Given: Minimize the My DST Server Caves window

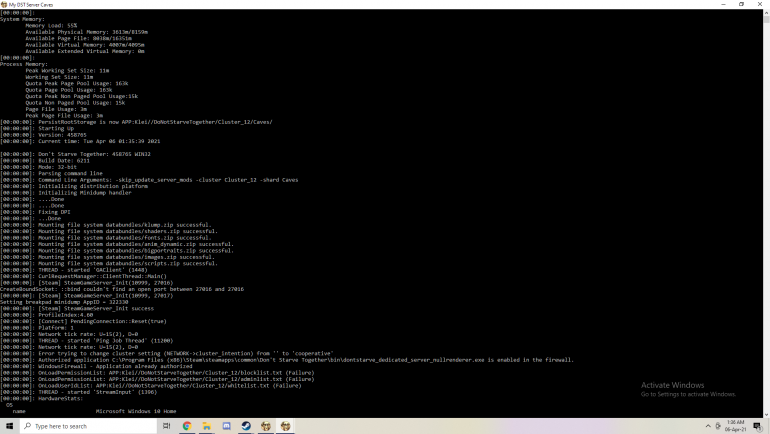Looking at the screenshot, I should (723, 4).
